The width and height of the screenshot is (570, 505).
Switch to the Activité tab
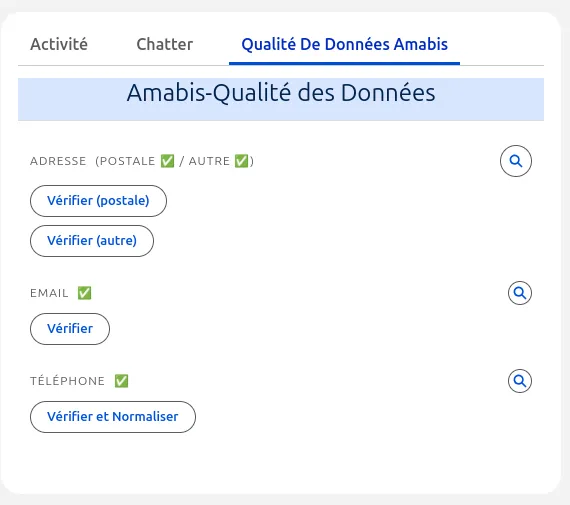click(x=59, y=44)
